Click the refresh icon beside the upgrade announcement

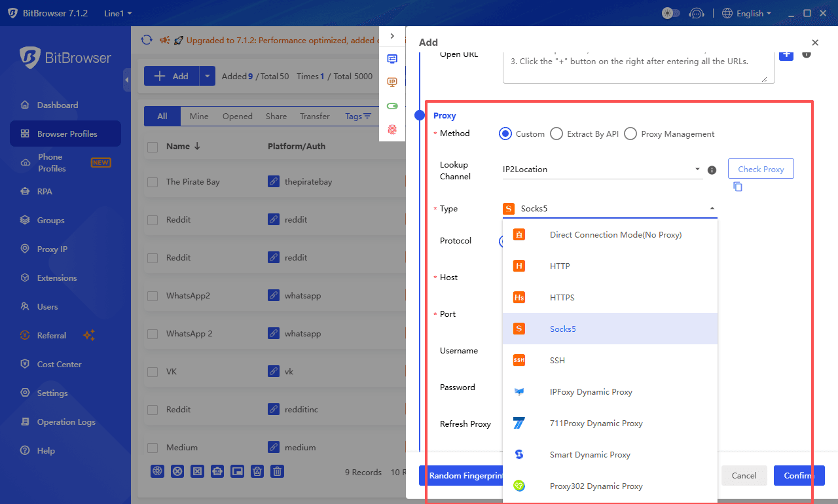point(147,40)
